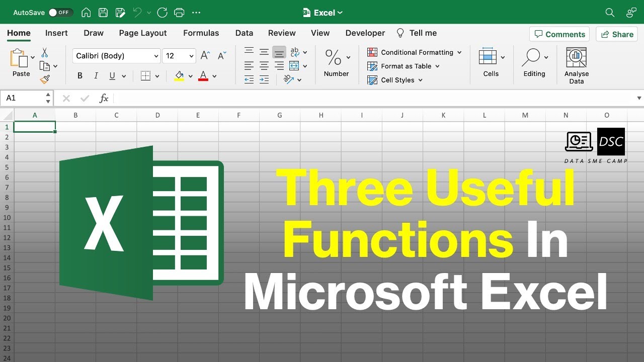The image size is (644, 362).
Task: Toggle wrap text
Action: pos(295,52)
